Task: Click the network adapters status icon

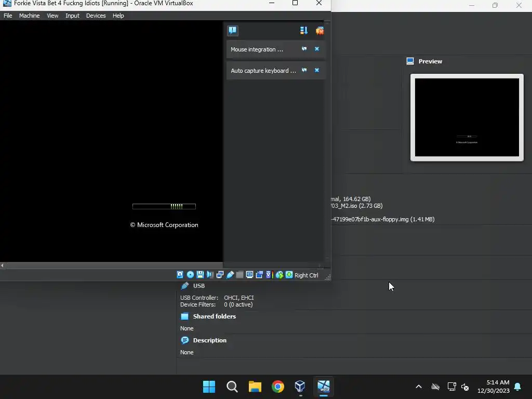Action: [220, 275]
